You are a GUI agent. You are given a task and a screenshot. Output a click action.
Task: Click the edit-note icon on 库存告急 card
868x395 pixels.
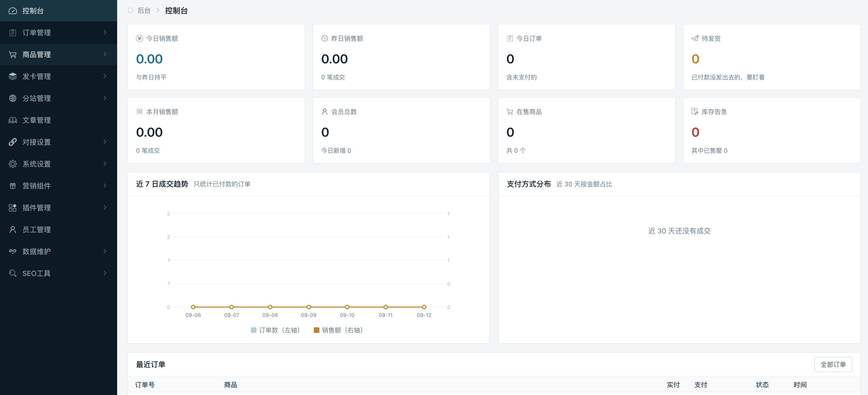tap(695, 111)
